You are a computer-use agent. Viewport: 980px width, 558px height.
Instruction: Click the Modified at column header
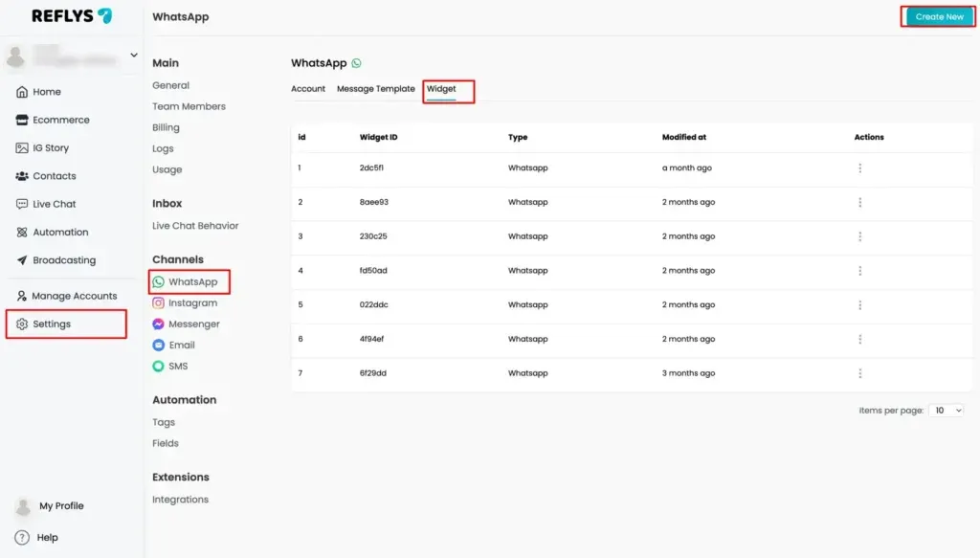pos(683,138)
